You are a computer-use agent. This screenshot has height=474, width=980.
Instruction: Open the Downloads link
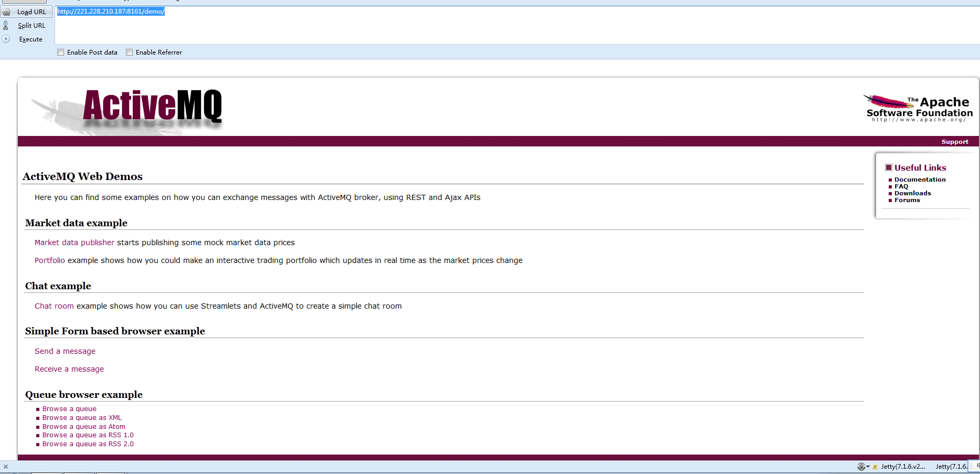[x=913, y=193]
